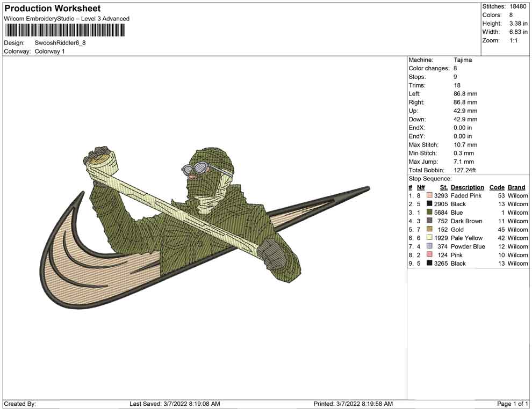The image size is (532, 409).
Task: Click the embroidery design preview image
Action: click(x=205, y=228)
